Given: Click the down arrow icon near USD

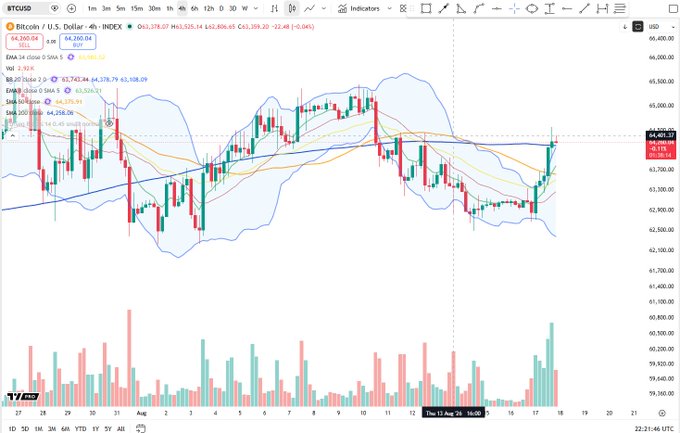Looking at the screenshot, I should [x=625, y=27].
